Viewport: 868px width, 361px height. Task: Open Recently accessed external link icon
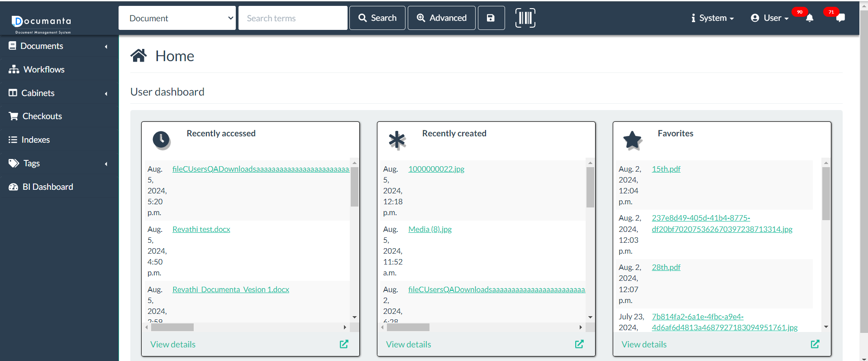(x=344, y=344)
